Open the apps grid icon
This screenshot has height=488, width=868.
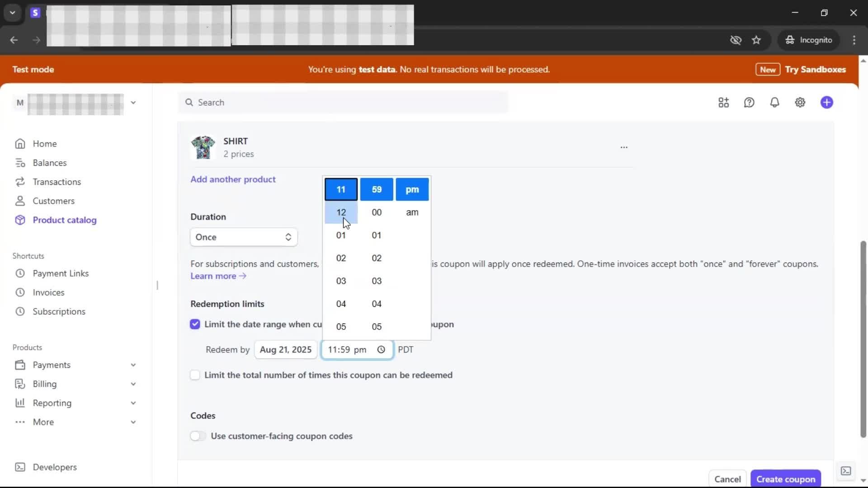723,103
